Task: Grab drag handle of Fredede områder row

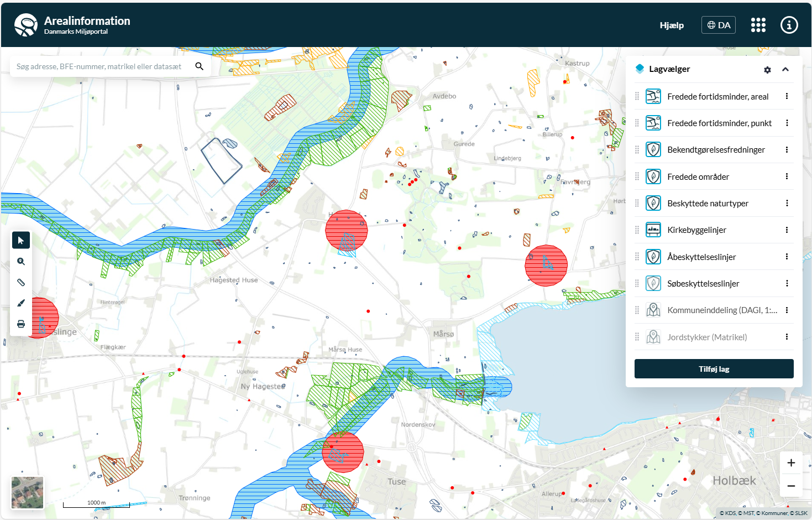Action: point(637,176)
